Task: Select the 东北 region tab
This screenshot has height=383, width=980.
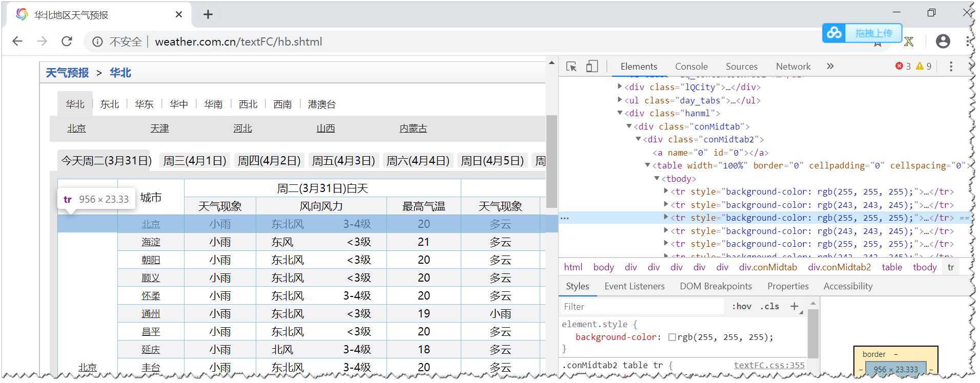Action: (x=110, y=104)
